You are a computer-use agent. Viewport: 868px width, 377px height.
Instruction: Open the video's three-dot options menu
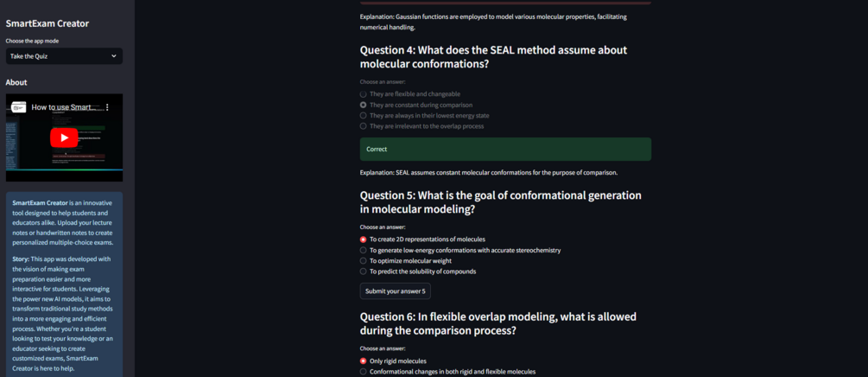(x=108, y=107)
